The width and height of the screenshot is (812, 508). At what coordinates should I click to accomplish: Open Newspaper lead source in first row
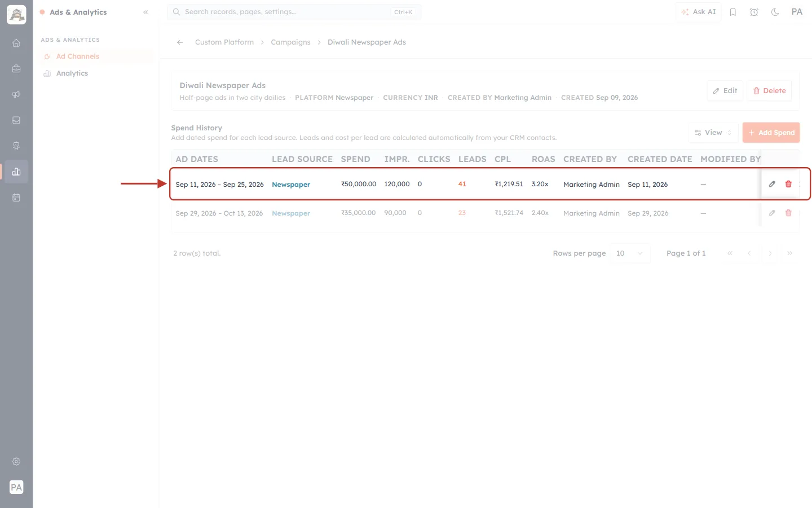[291, 185]
